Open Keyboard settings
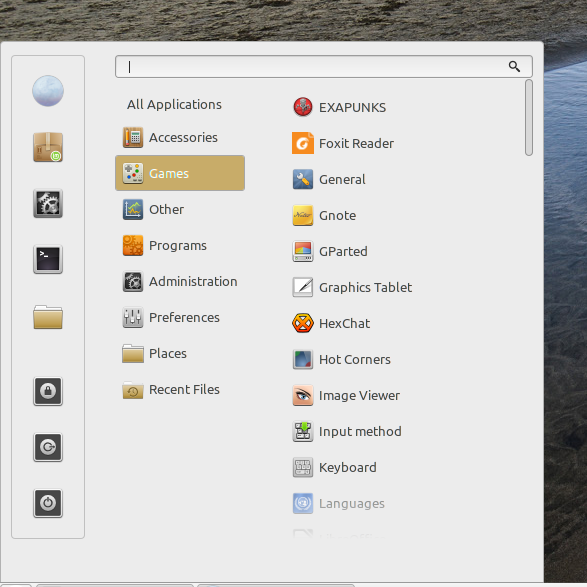The width and height of the screenshot is (587, 587). tap(334, 467)
